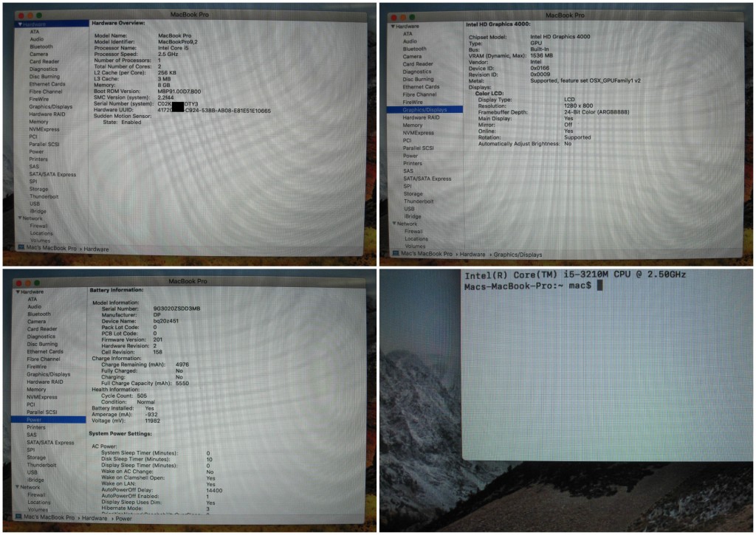Click Power crumb in Battery window path bar
This screenshot has height=535, width=756.
point(123,519)
